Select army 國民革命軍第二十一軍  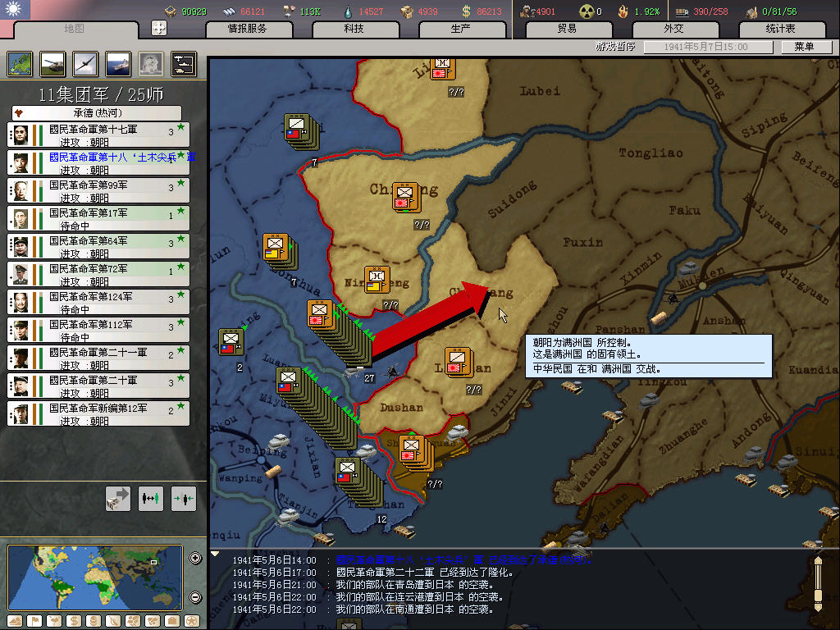coord(98,358)
